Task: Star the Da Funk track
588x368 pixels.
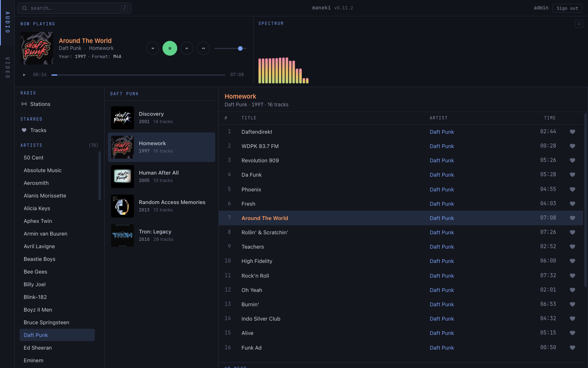Action: point(572,175)
